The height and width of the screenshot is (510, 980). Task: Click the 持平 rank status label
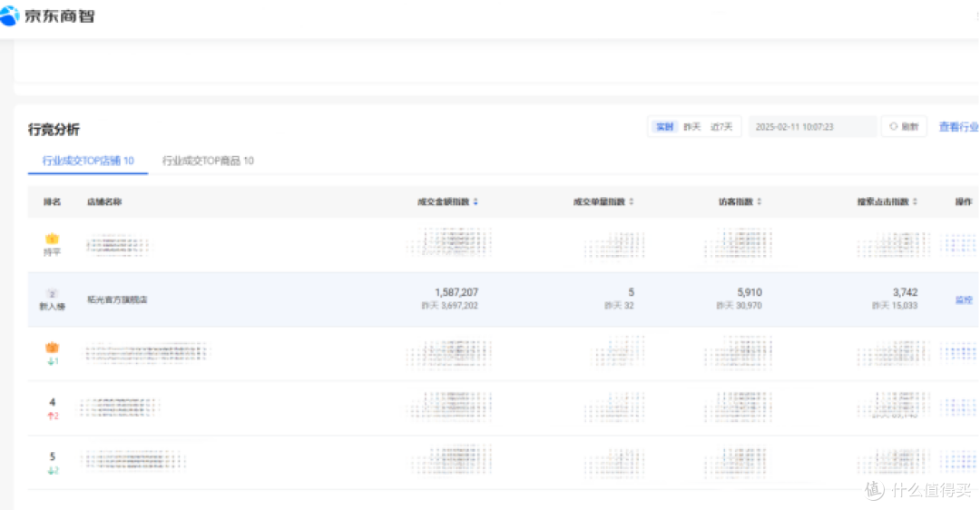click(52, 252)
